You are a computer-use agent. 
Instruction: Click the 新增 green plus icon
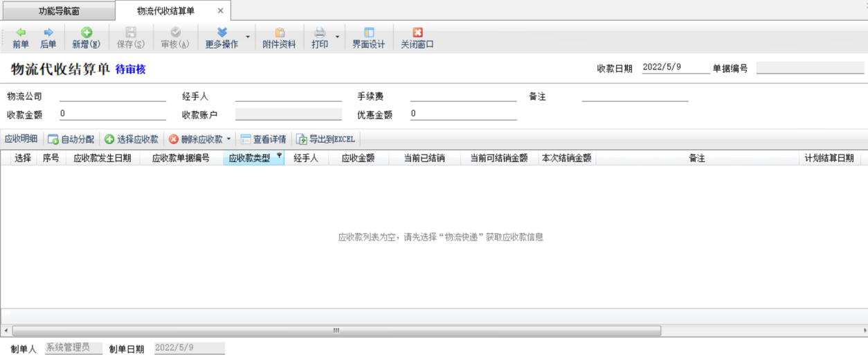pos(87,33)
